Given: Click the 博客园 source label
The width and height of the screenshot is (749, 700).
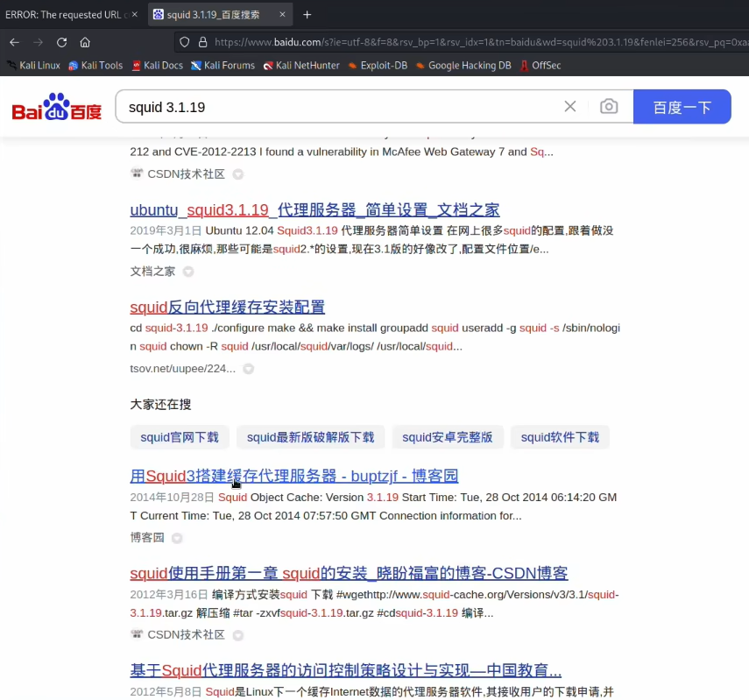Looking at the screenshot, I should click(147, 538).
